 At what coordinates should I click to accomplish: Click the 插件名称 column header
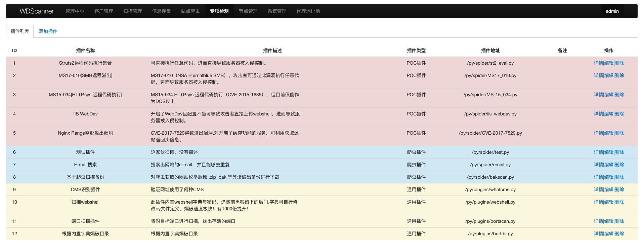coord(85,50)
